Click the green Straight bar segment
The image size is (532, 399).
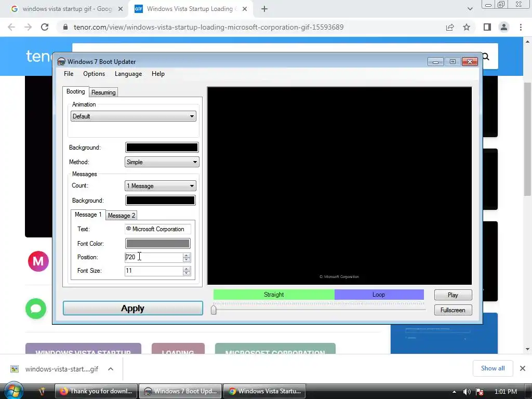click(274, 295)
